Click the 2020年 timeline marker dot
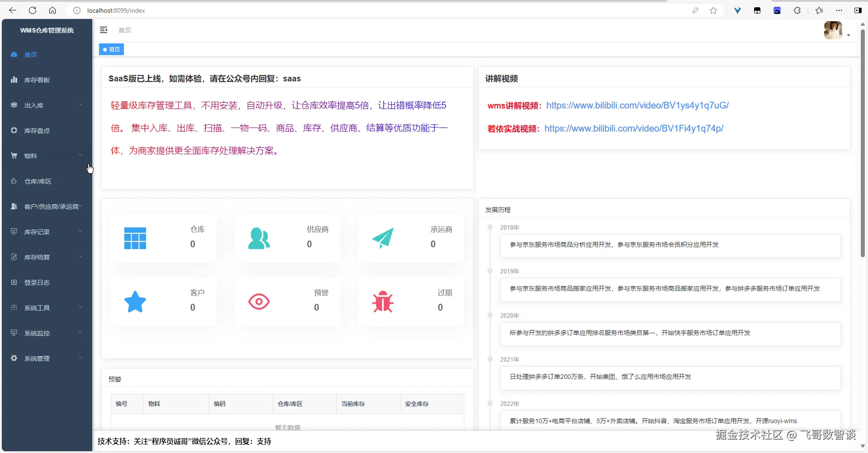The width and height of the screenshot is (868, 453). click(x=490, y=315)
